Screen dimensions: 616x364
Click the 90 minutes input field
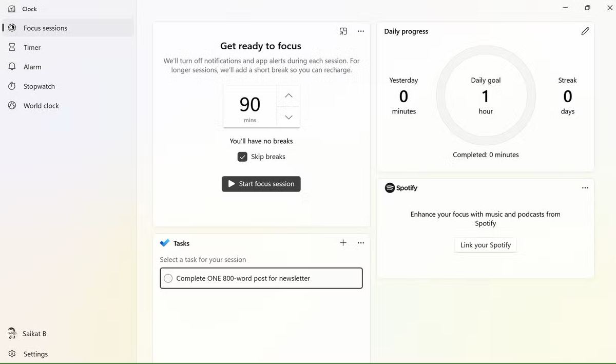click(x=249, y=104)
